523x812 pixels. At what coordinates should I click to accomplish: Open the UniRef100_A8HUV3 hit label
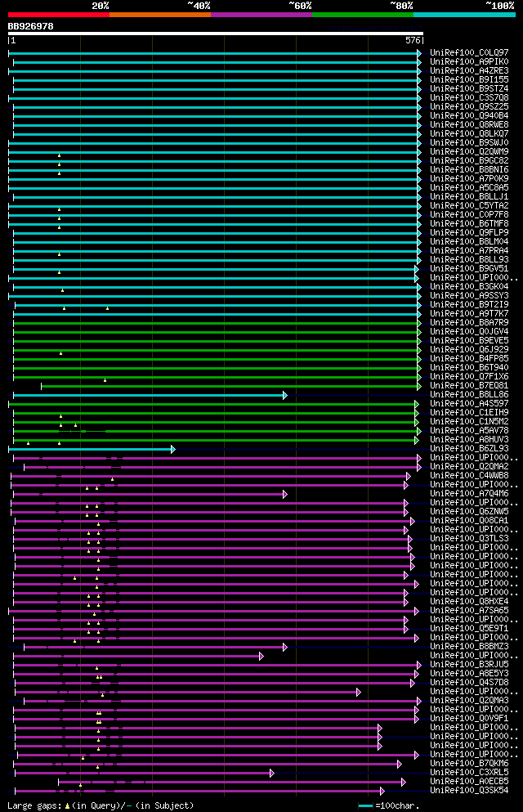469,440
